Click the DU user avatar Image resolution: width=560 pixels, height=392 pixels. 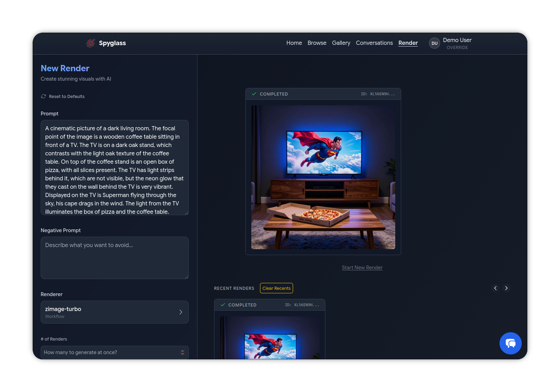click(x=435, y=43)
